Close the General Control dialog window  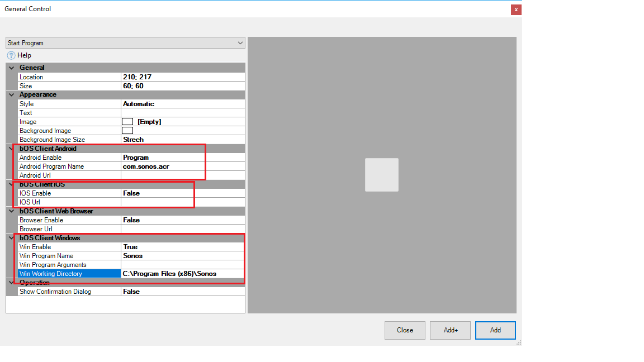(516, 9)
